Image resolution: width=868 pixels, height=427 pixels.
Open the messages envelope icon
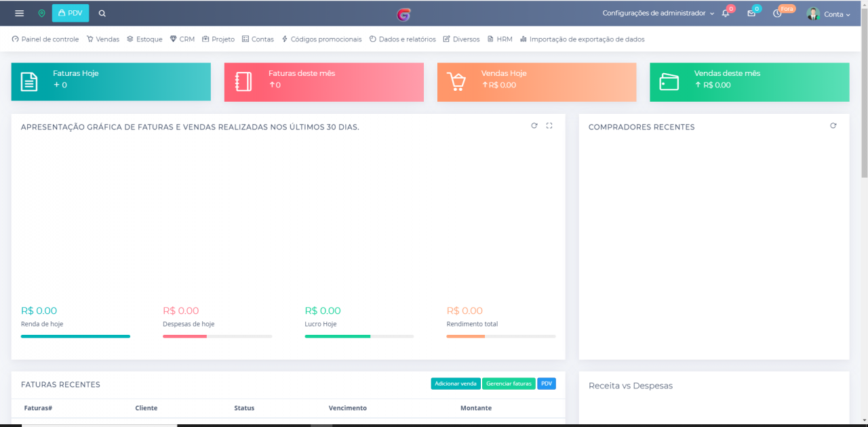click(751, 14)
